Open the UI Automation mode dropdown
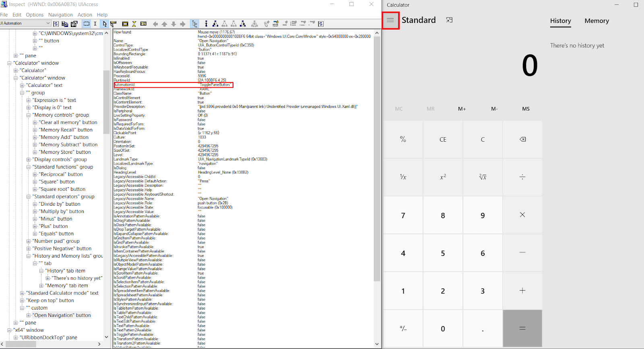Image resolution: width=644 pixels, height=349 pixels. pos(25,23)
